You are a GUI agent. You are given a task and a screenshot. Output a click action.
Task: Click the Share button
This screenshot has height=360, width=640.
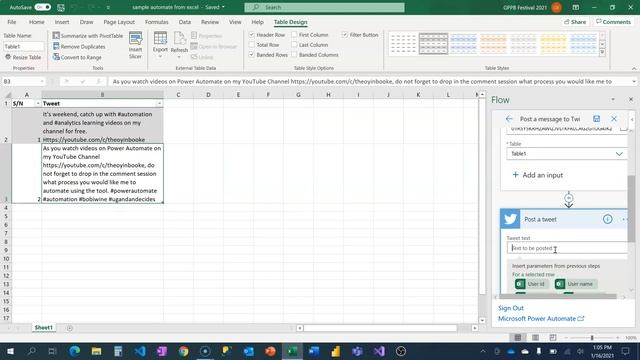pyautogui.click(x=575, y=22)
